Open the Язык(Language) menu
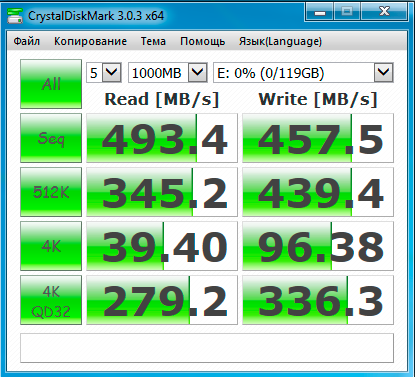 click(280, 41)
